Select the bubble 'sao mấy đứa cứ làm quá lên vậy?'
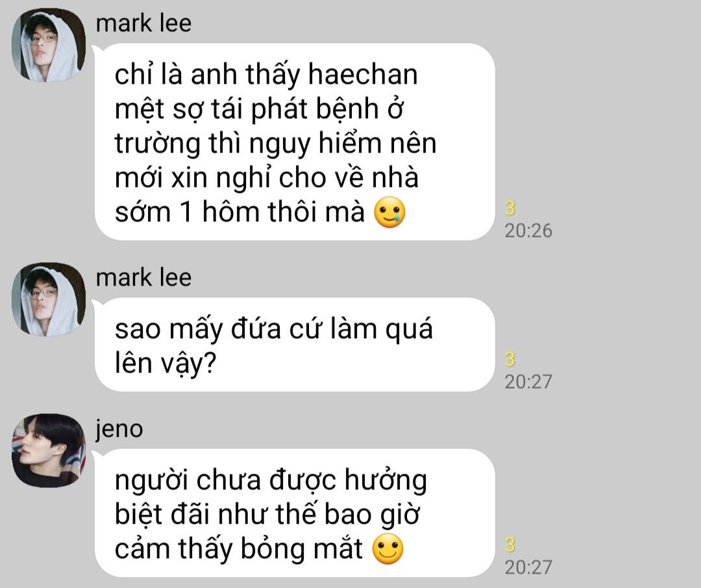 (x=295, y=345)
